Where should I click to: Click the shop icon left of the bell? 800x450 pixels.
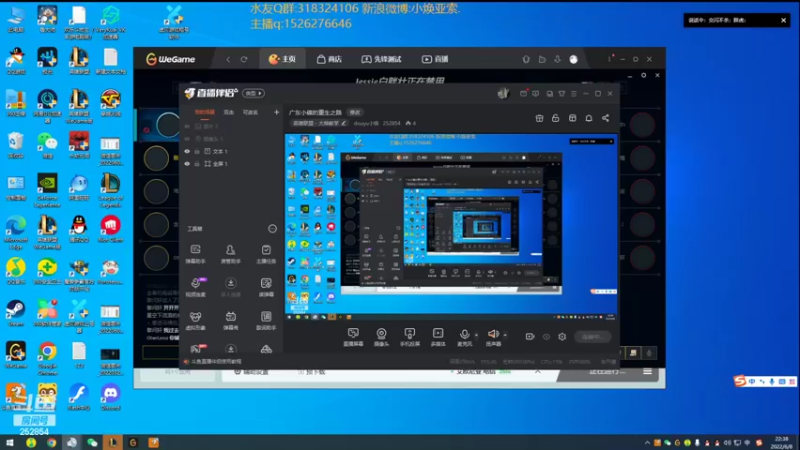click(x=572, y=118)
